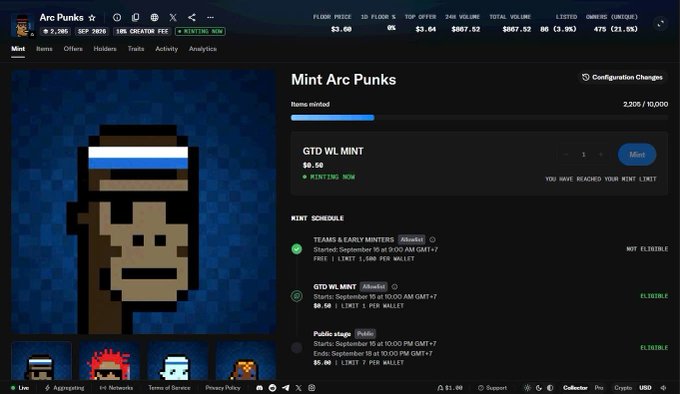Open the collection X profile in header

(x=173, y=17)
